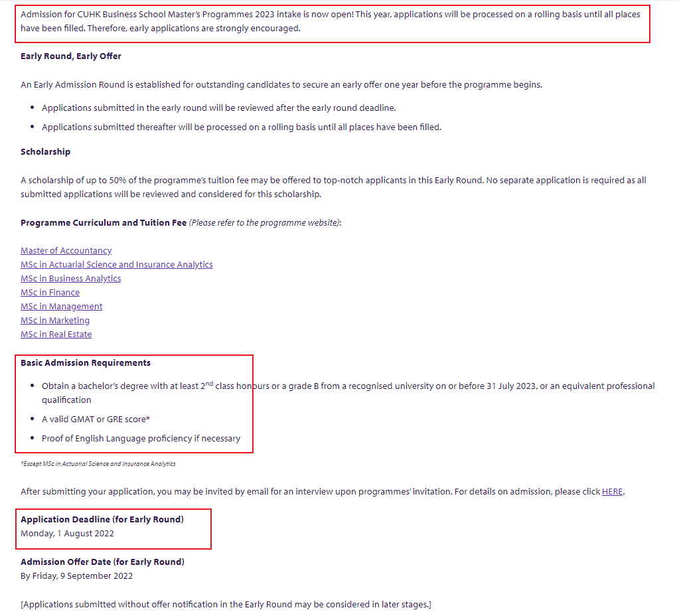The width and height of the screenshot is (679, 616).
Task: Click the "Early Round, Early Offer" heading
Action: 71,56
